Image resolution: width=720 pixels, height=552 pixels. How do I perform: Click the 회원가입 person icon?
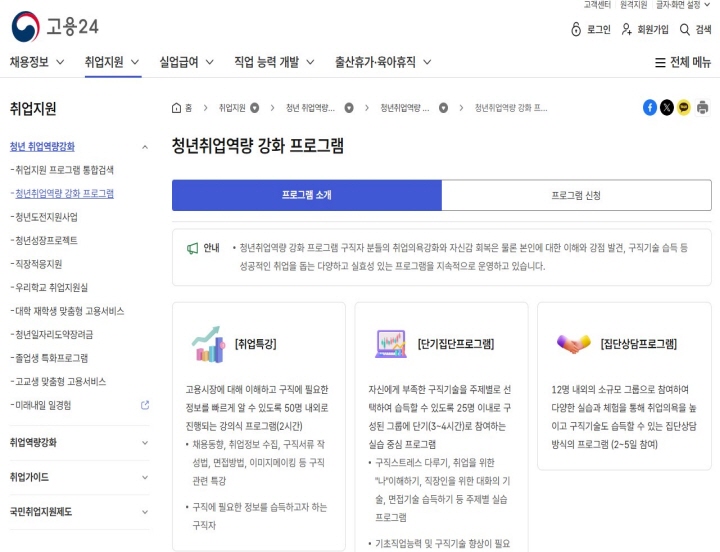coord(626,29)
